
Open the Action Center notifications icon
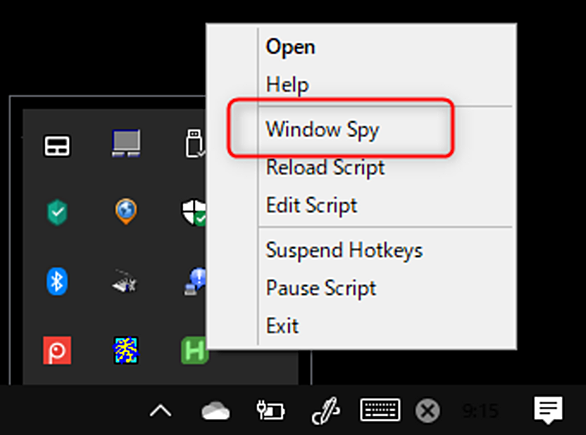[548, 410]
